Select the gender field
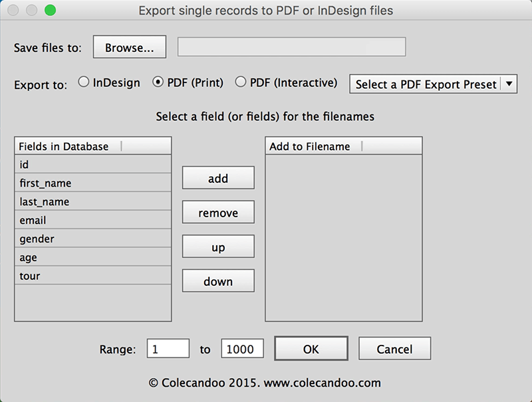532x402 pixels. click(x=92, y=239)
